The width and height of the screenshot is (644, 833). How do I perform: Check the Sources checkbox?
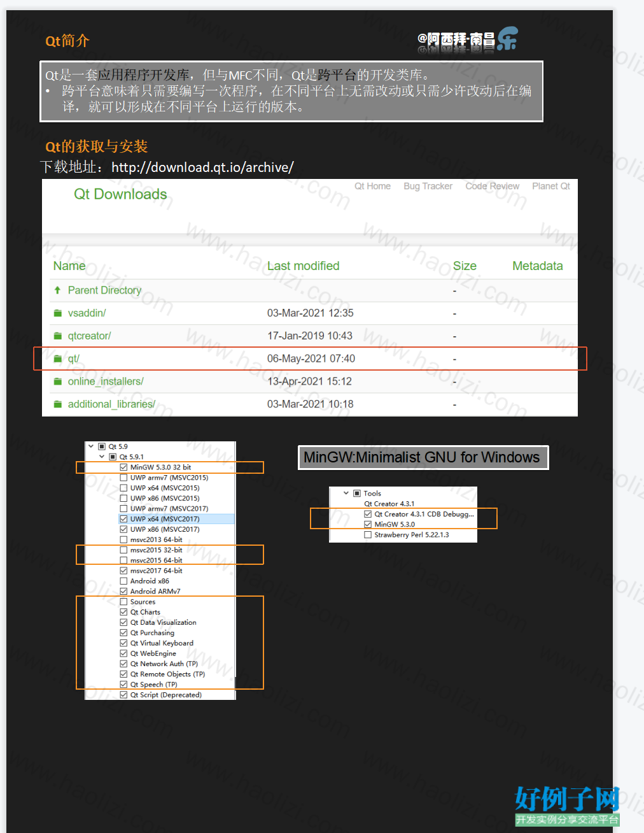123,602
